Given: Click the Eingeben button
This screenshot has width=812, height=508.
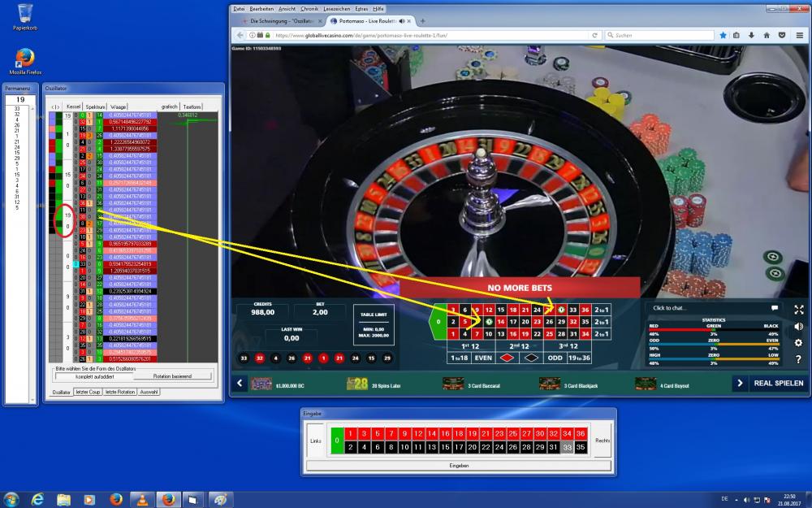Looking at the screenshot, I should click(x=459, y=466).
